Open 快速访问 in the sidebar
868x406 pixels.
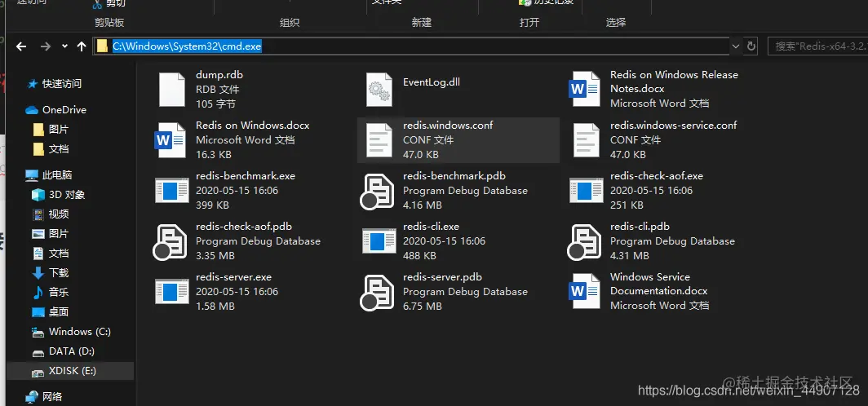(x=55, y=83)
